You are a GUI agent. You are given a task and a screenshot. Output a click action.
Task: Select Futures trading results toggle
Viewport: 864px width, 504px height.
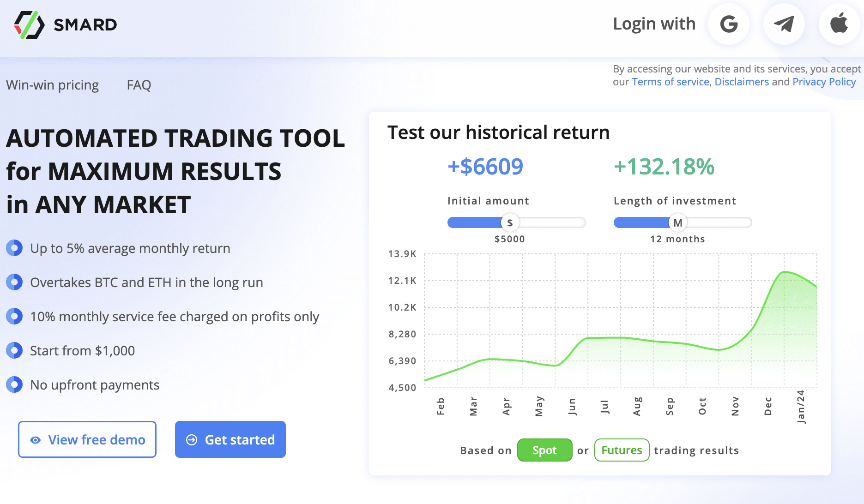(622, 450)
